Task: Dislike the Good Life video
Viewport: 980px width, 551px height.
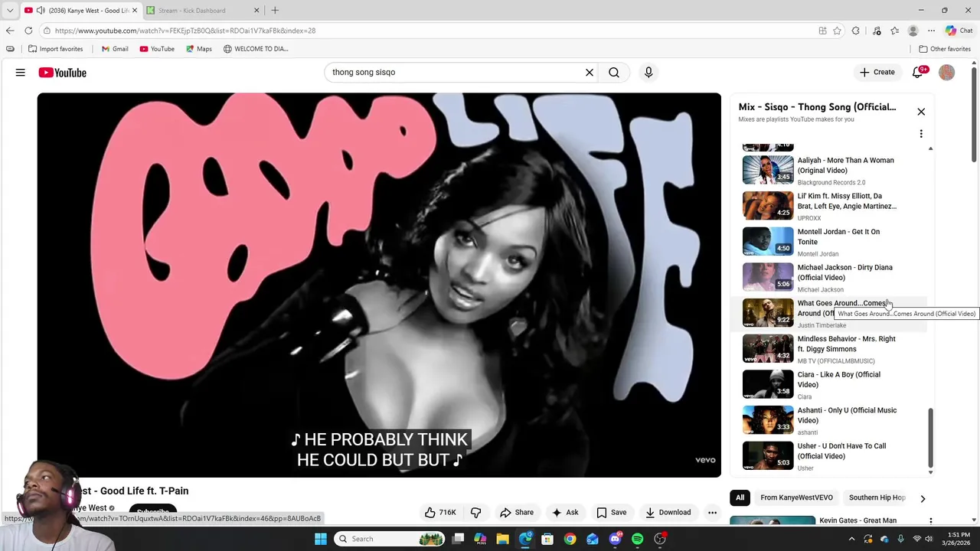Action: pos(475,513)
